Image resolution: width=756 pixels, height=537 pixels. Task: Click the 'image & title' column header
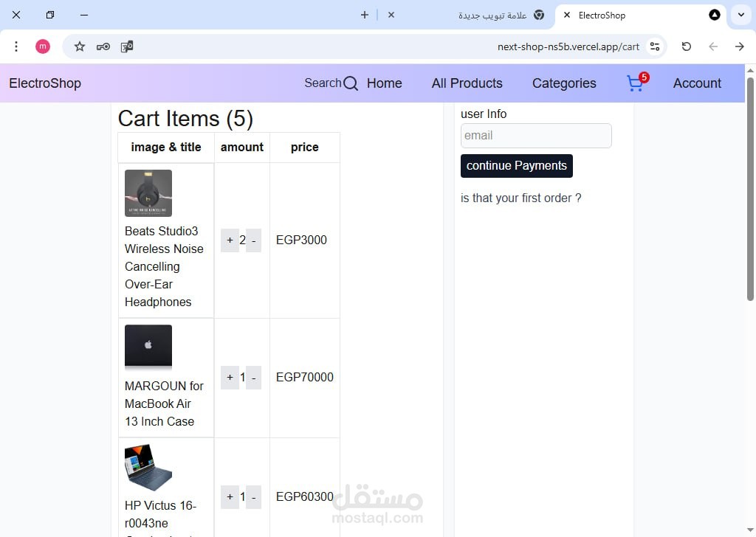click(x=166, y=148)
